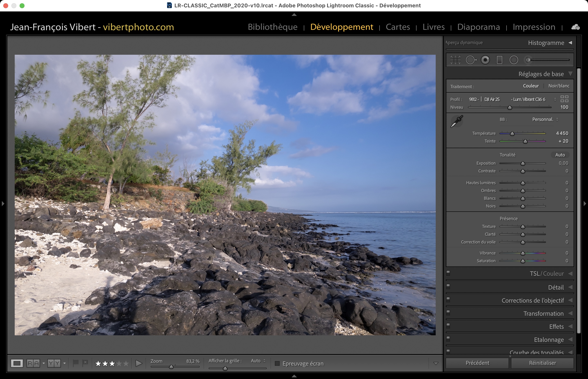Viewport: 588px width, 379px height.
Task: Expand the Détail panel
Action: tap(556, 288)
